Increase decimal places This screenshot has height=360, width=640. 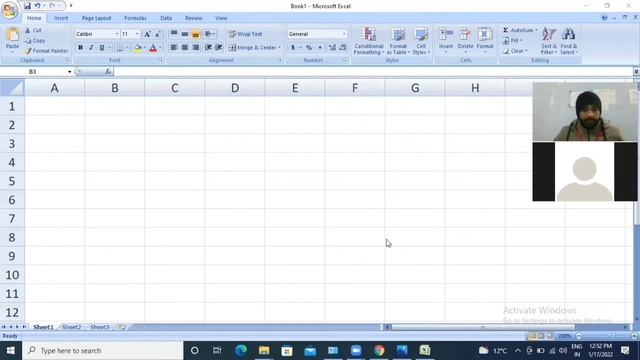332,48
